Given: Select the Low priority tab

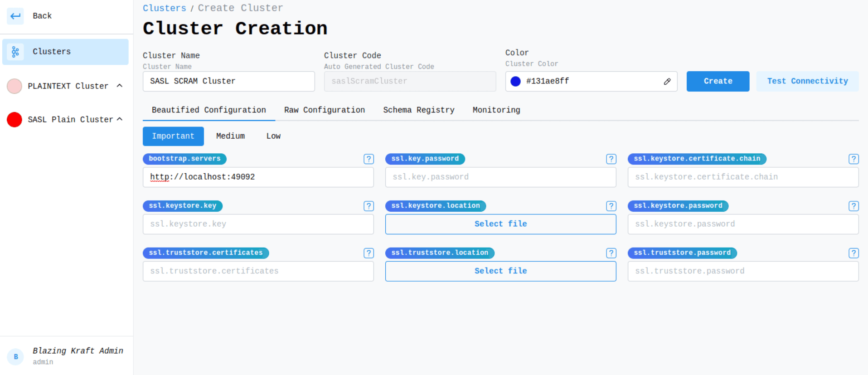Looking at the screenshot, I should tap(273, 136).
